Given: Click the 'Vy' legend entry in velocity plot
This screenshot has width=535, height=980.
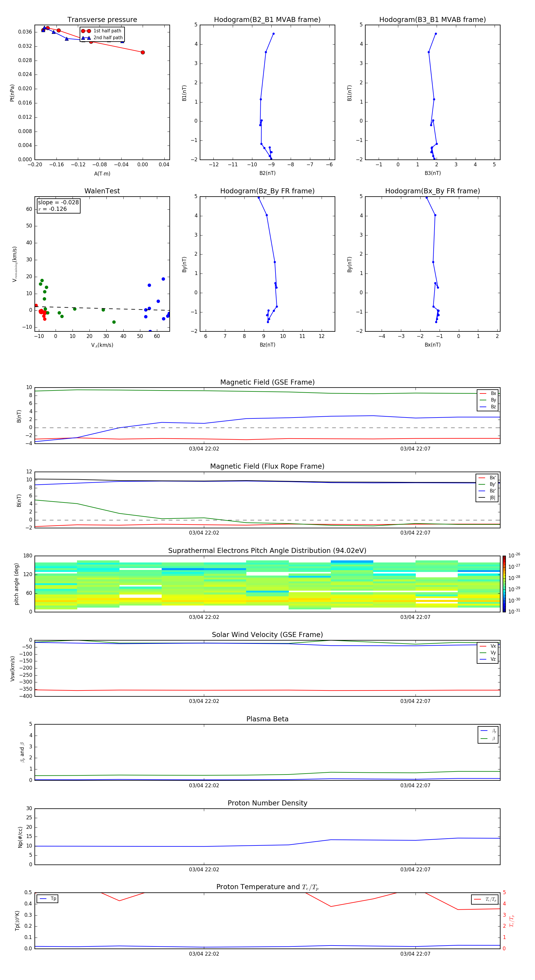Looking at the screenshot, I should (x=488, y=652).
